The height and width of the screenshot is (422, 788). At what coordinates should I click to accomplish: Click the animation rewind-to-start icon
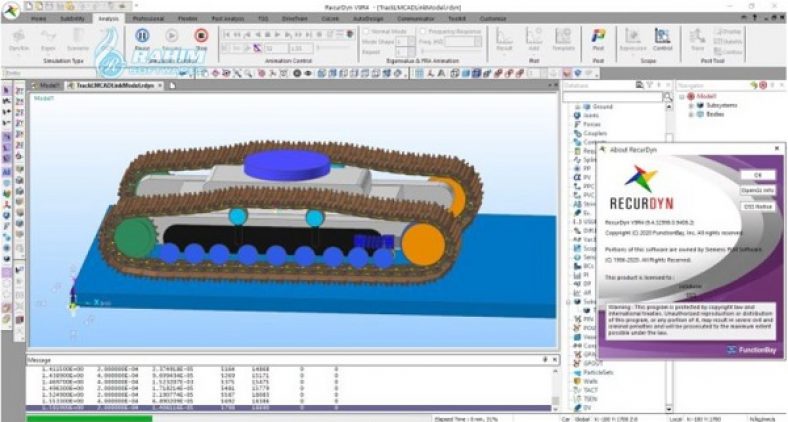click(x=227, y=35)
